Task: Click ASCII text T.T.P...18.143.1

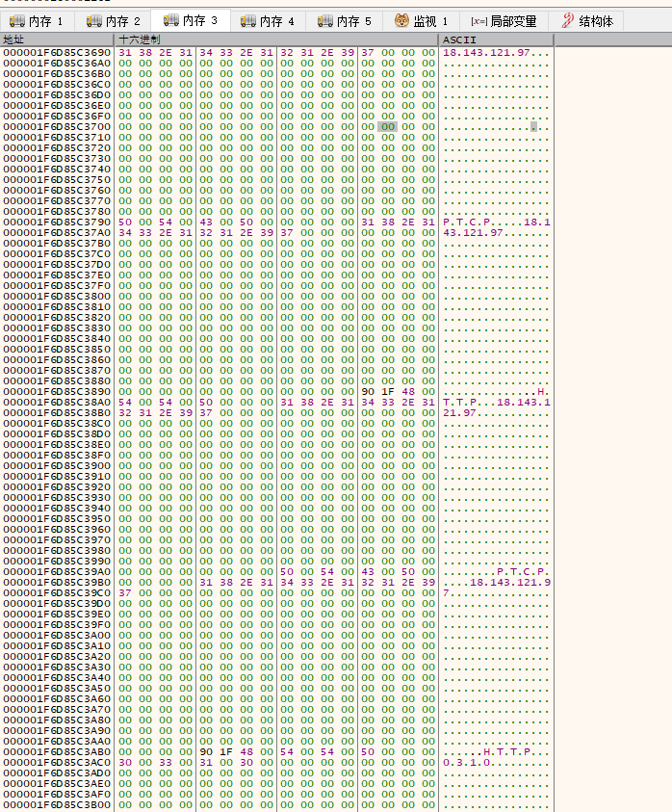Action: coord(496,403)
